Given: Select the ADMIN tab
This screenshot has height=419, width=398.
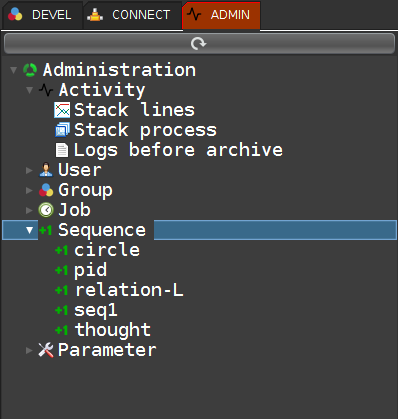Looking at the screenshot, I should (x=221, y=15).
